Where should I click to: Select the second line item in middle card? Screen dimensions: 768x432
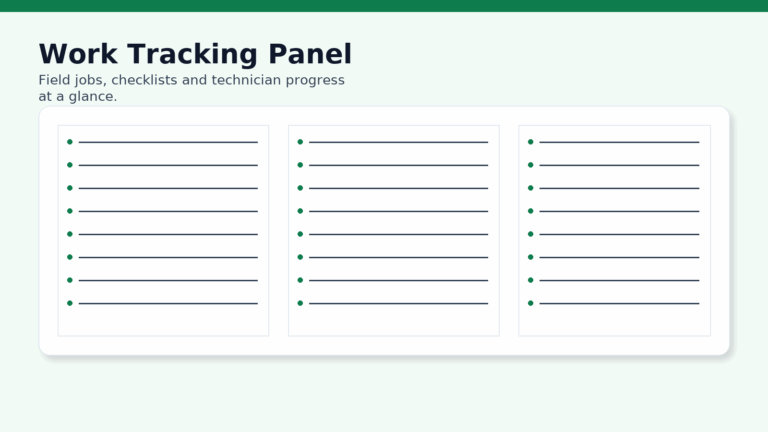tap(398, 165)
